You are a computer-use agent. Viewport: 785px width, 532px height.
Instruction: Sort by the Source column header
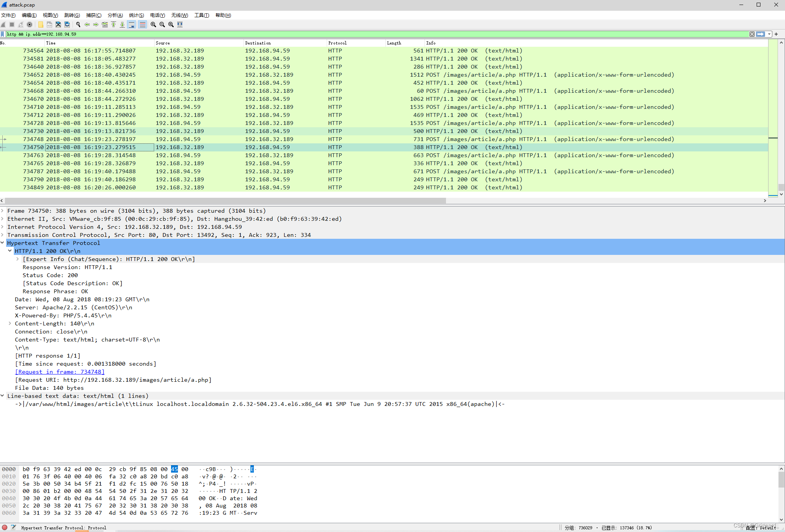point(199,43)
